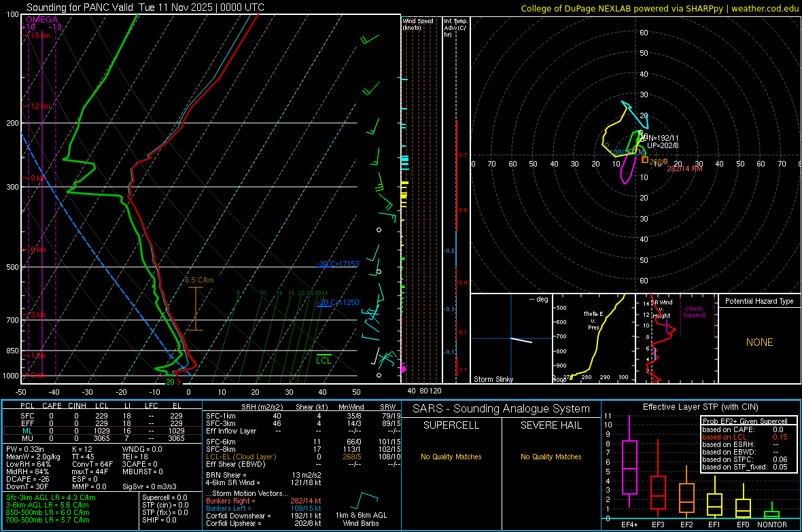Click the PW = 0.32in value
The height and width of the screenshot is (532, 802).
pyautogui.click(x=25, y=449)
